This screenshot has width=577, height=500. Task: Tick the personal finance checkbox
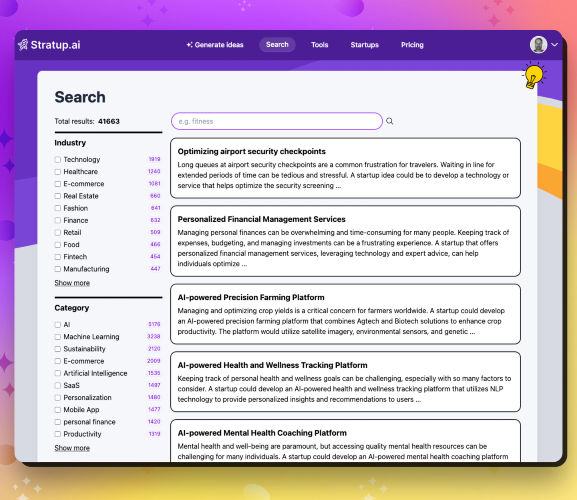58,422
